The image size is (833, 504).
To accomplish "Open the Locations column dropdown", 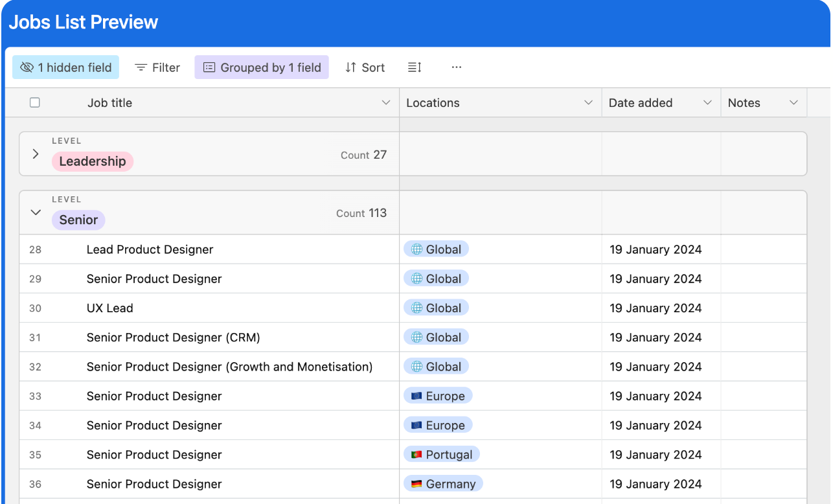I will [588, 102].
